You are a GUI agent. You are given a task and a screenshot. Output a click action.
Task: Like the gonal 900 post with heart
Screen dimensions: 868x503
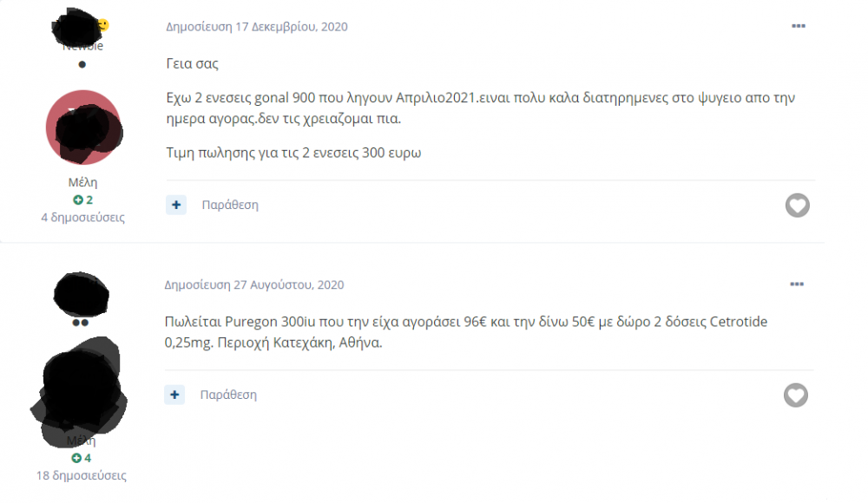point(797,206)
